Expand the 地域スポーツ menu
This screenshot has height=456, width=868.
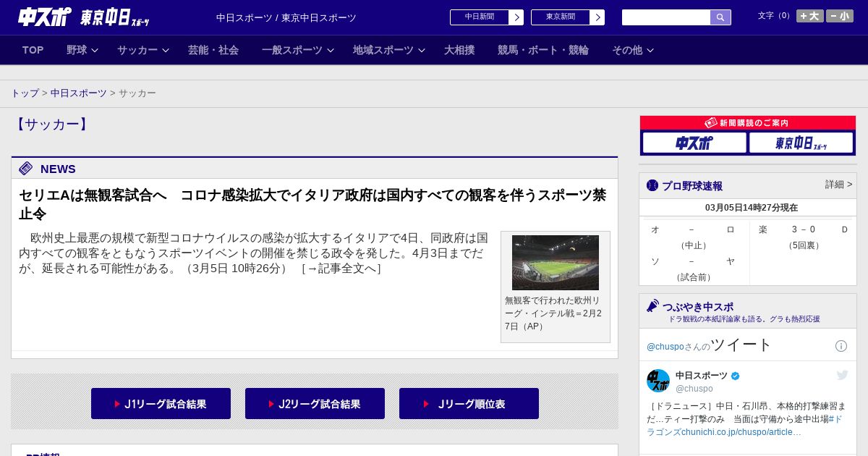click(x=389, y=50)
